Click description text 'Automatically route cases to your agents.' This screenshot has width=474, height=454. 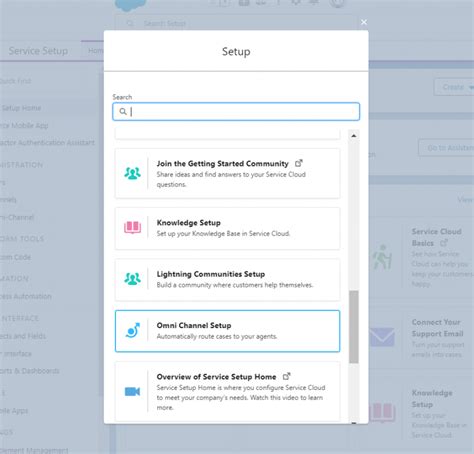point(217,336)
